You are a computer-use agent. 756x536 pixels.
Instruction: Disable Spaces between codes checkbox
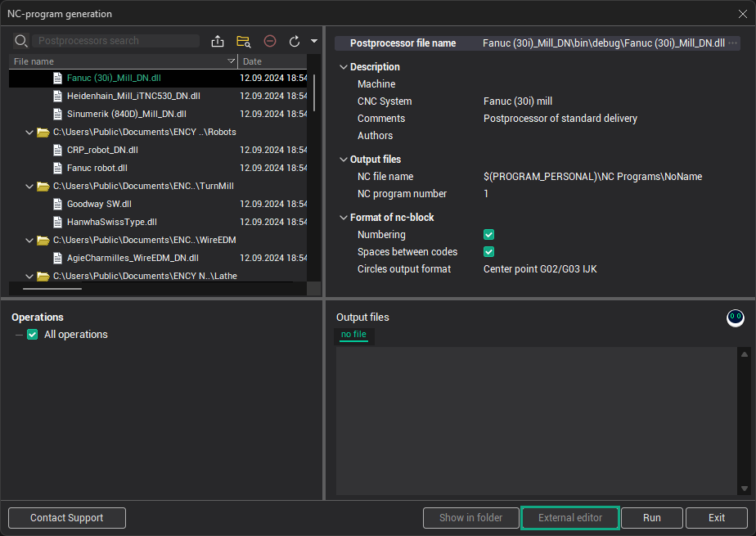[x=489, y=252]
